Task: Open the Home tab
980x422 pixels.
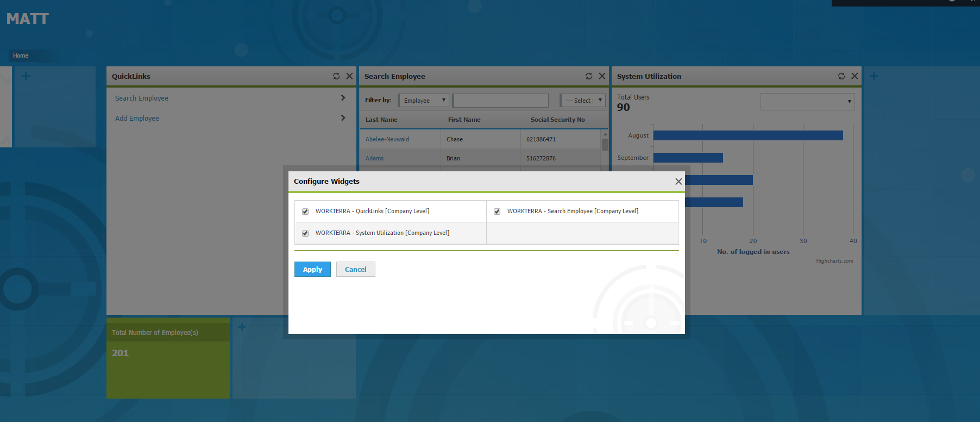Action: point(21,55)
